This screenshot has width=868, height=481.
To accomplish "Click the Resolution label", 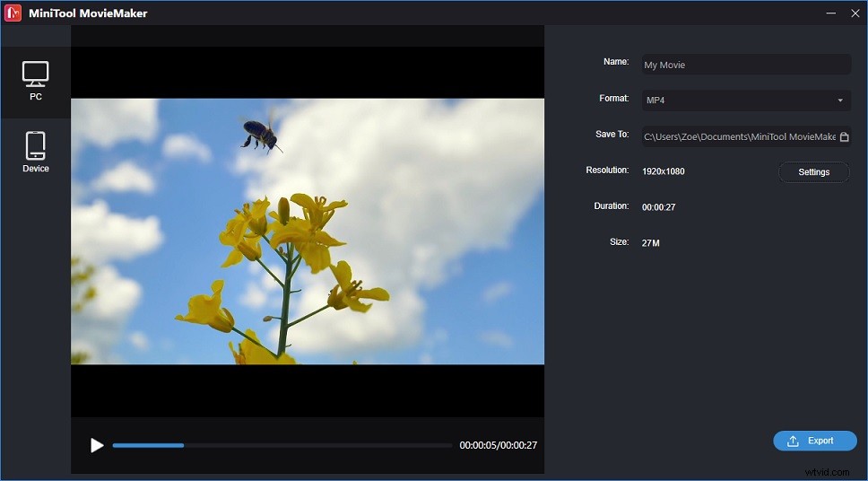I will [607, 171].
